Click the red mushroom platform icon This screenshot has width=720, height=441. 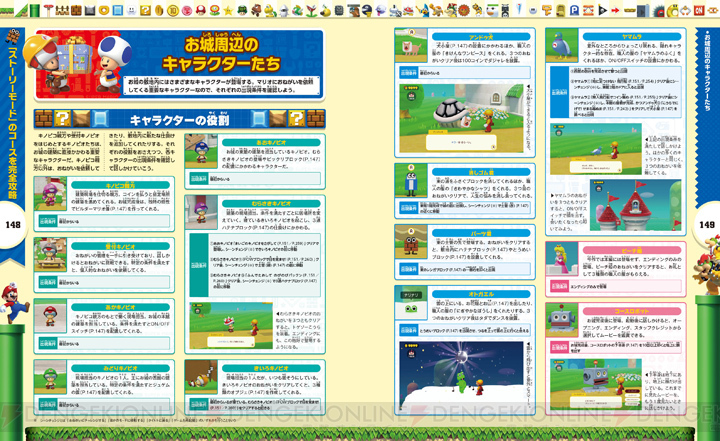[48, 10]
